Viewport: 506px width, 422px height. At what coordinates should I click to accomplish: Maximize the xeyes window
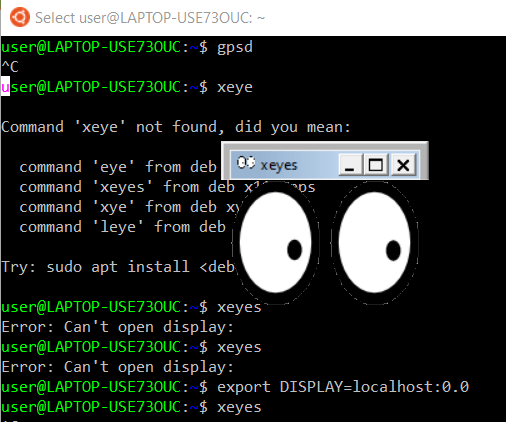tap(376, 165)
